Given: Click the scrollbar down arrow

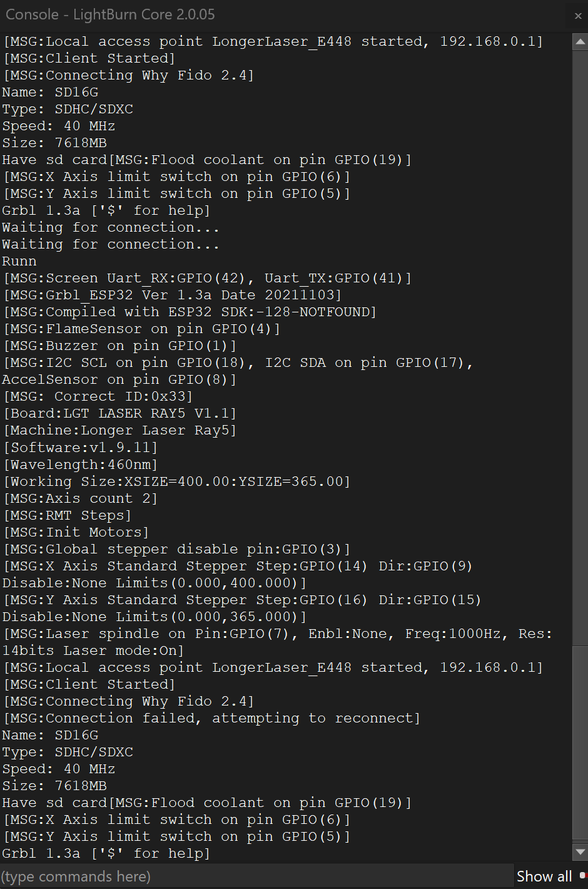Looking at the screenshot, I should (x=580, y=852).
